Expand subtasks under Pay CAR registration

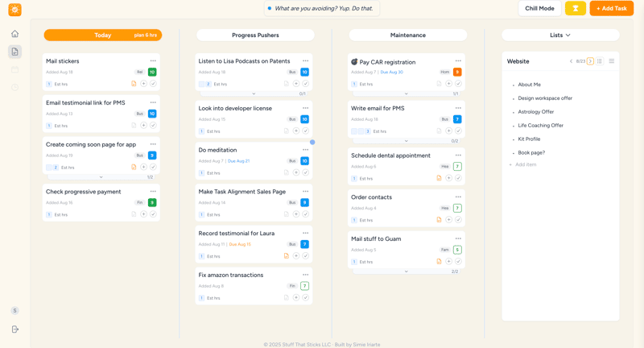point(406,93)
